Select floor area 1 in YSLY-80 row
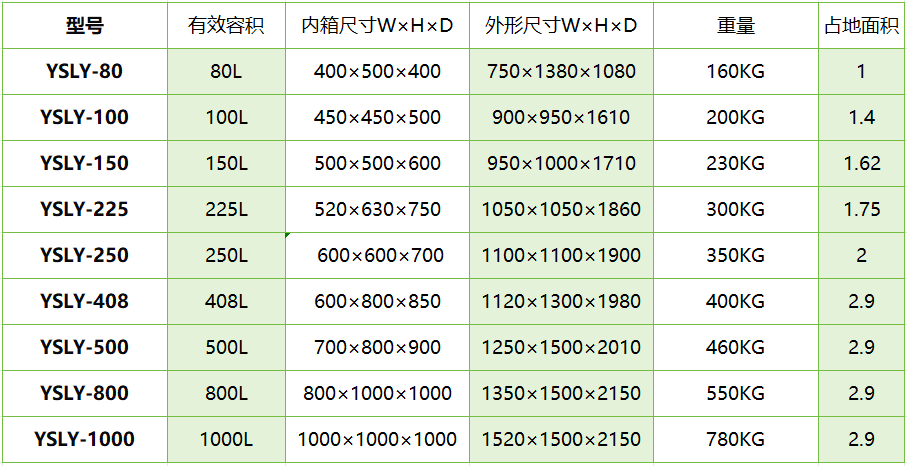The width and height of the screenshot is (907, 466). click(862, 72)
